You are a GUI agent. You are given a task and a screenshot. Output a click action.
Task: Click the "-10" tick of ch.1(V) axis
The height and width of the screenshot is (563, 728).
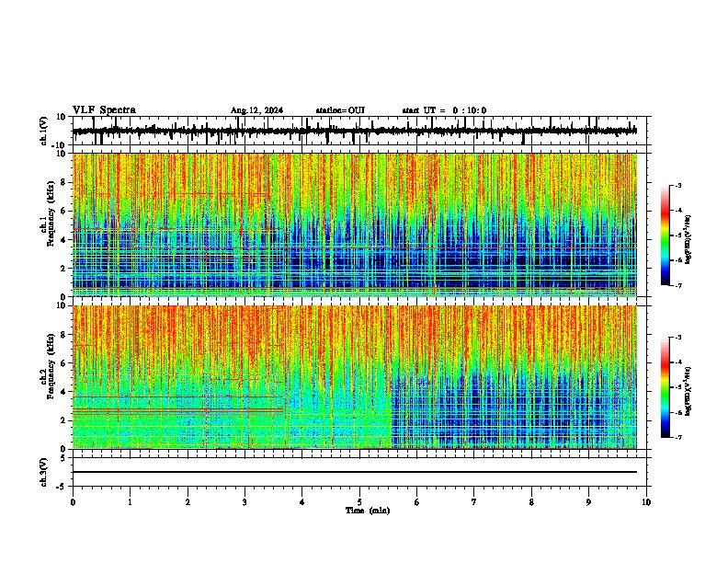(x=60, y=145)
